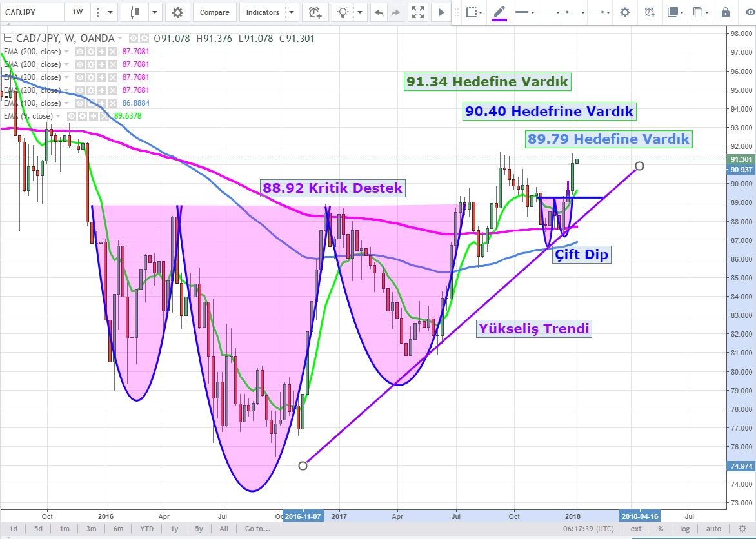Expand the Indicators dropdown arrow
756x539 pixels.
point(292,12)
